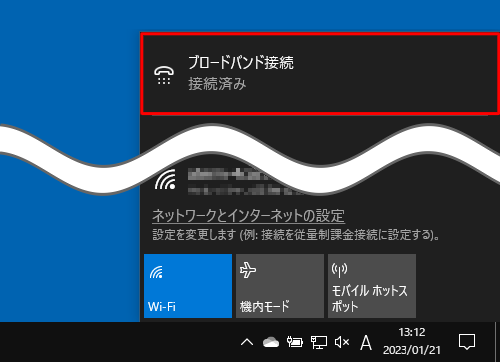Toggle 機内モード airplane mode tile

point(280,286)
